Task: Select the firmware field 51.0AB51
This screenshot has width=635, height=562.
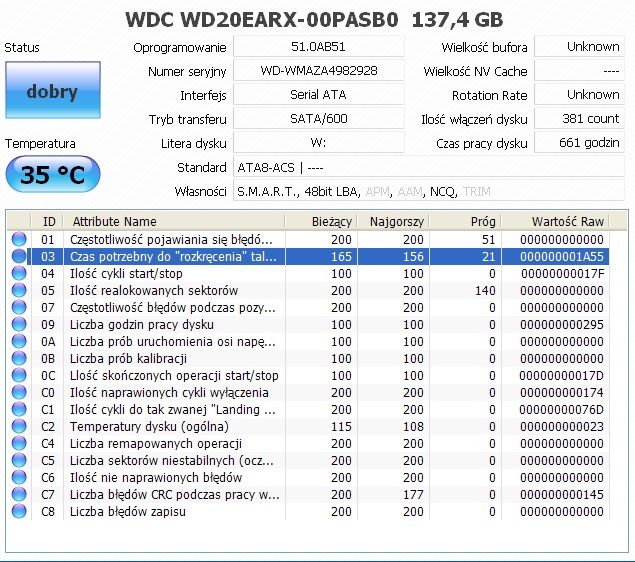Action: pos(319,47)
